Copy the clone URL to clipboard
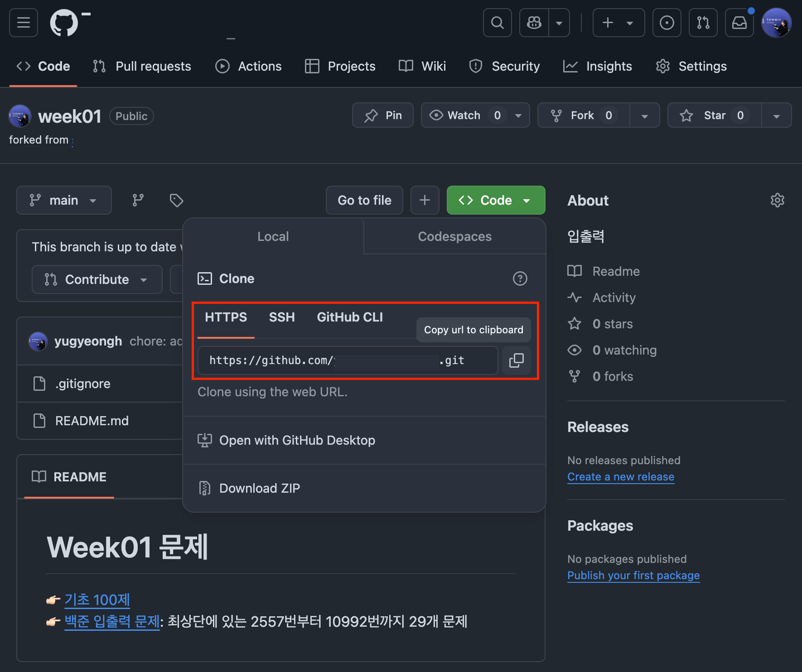This screenshot has height=672, width=802. [516, 360]
